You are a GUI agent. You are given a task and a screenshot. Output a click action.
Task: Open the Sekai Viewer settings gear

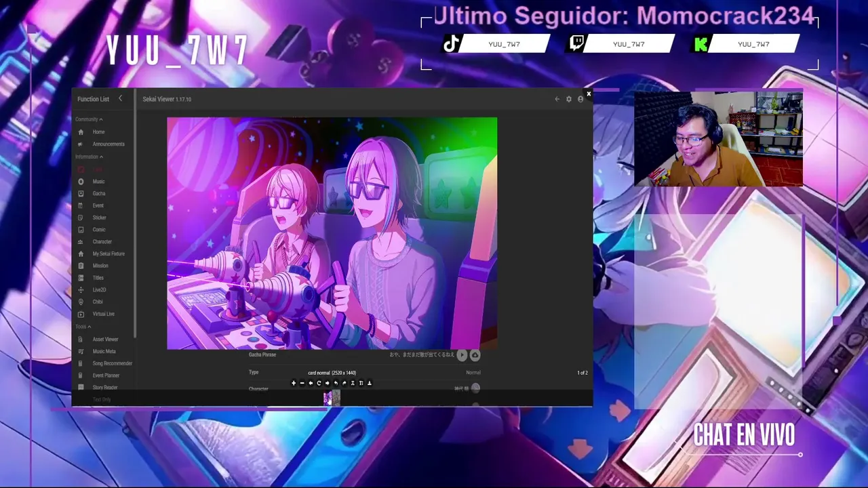point(569,99)
